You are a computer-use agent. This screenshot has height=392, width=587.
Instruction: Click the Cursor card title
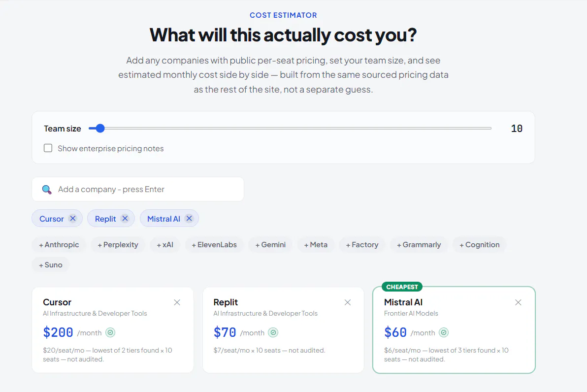click(57, 302)
